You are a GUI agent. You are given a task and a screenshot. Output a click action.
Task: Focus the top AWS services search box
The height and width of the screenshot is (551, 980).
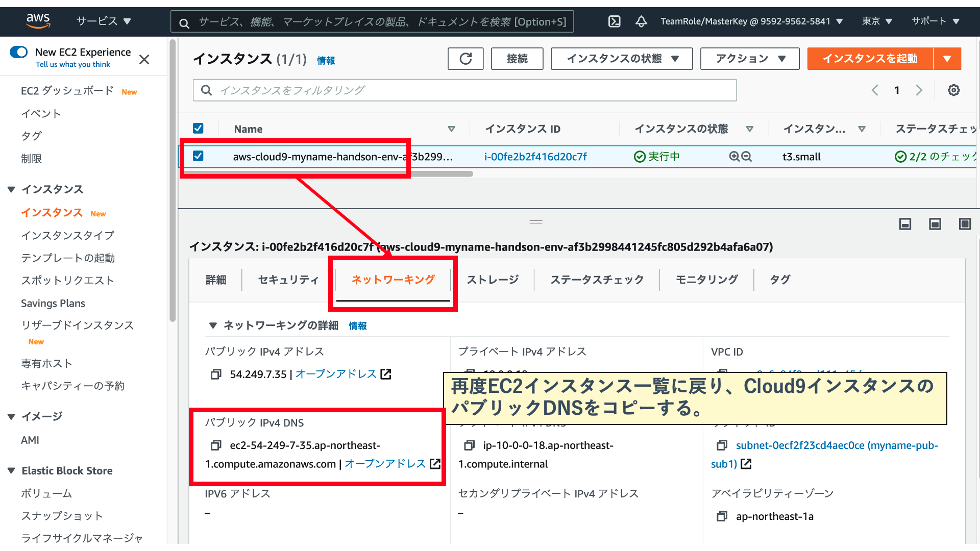(x=372, y=21)
